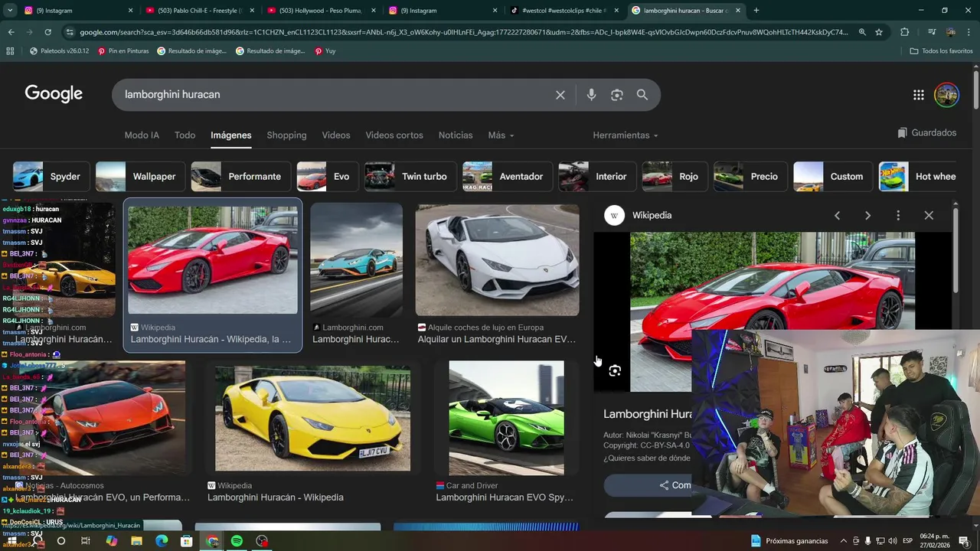Viewport: 980px width, 551px height.
Task: Show next image in Wikipedia preview panel
Action: (867, 216)
